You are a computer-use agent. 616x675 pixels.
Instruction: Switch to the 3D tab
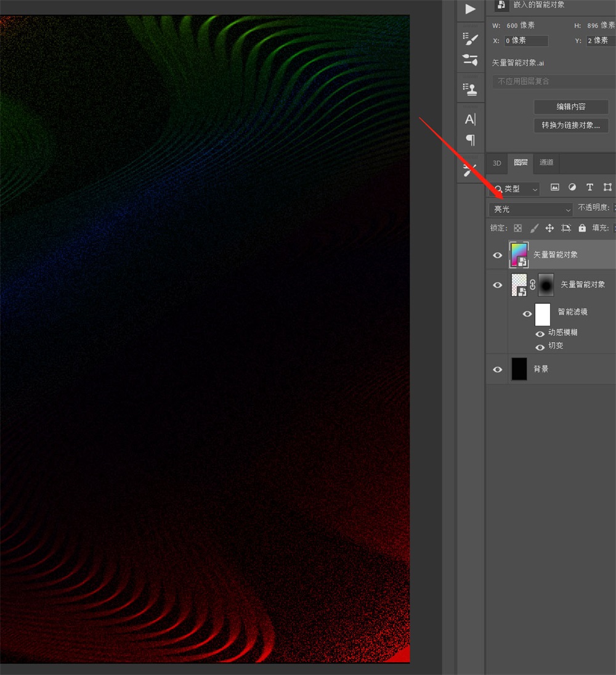[x=496, y=163]
